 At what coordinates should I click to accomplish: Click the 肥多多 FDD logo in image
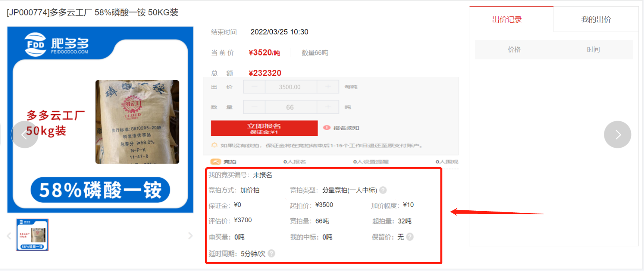coord(56,44)
